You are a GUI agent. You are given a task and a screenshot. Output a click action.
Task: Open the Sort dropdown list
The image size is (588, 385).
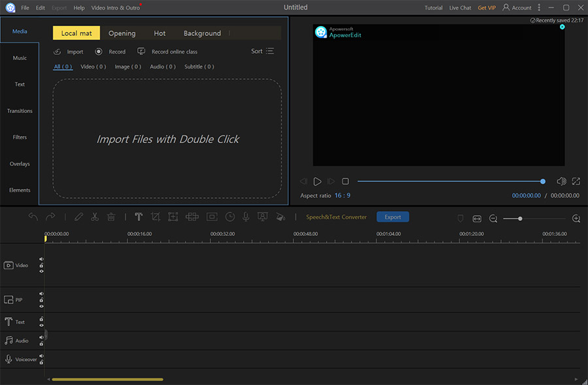(x=263, y=51)
